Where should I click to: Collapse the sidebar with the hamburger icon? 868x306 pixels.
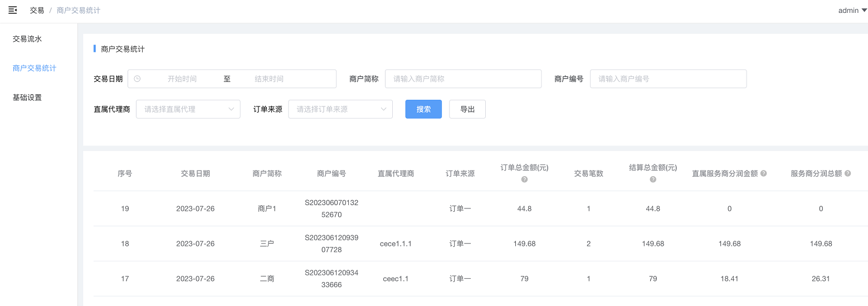[x=12, y=11]
